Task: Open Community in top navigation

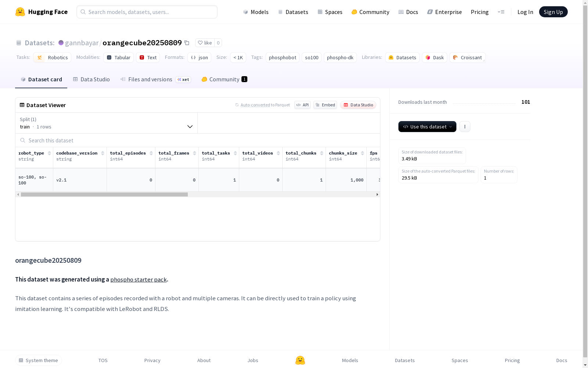Action: click(x=370, y=12)
